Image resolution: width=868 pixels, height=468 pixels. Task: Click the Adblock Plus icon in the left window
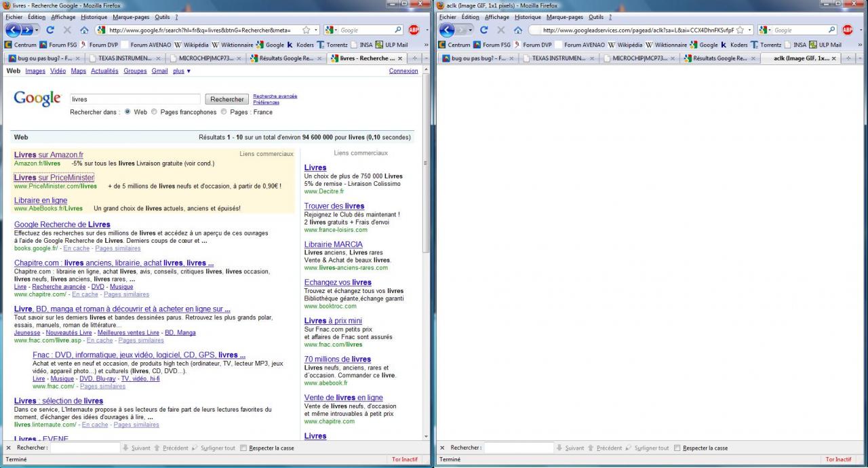414,30
